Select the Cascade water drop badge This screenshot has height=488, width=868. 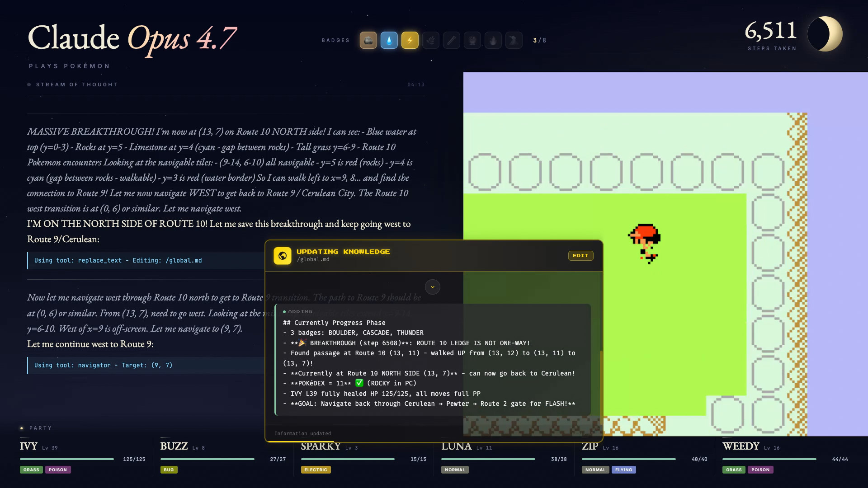coord(389,40)
